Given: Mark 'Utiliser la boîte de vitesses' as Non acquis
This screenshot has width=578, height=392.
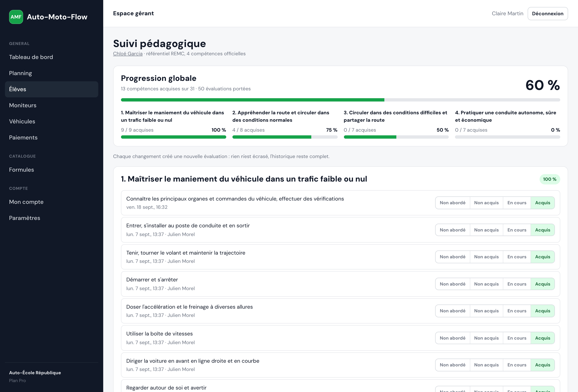Looking at the screenshot, I should point(486,338).
